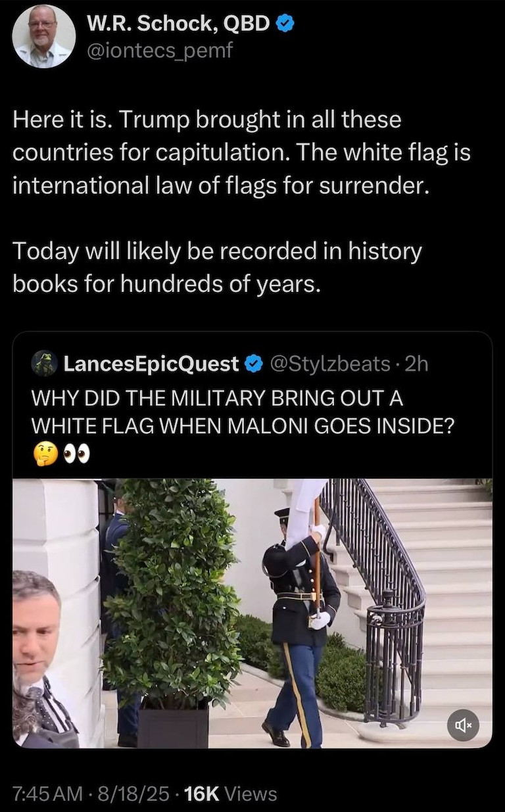The height and width of the screenshot is (812, 505).
Task: Click the eyes emoji in quoted post
Action: point(76,454)
